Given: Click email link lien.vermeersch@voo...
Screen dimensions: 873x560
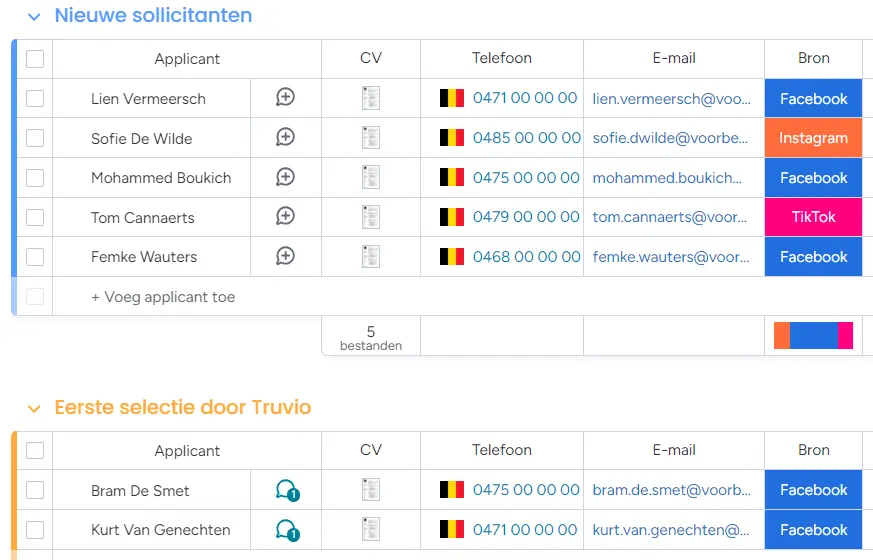Looking at the screenshot, I should (671, 99).
